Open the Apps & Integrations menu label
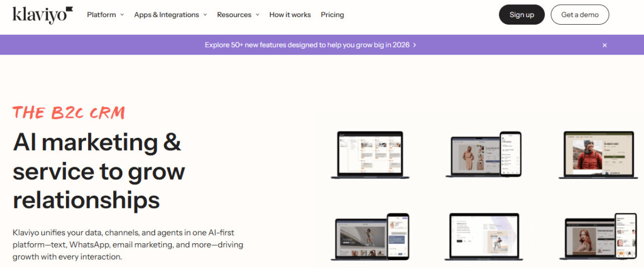The image size is (644, 268). pos(166,15)
